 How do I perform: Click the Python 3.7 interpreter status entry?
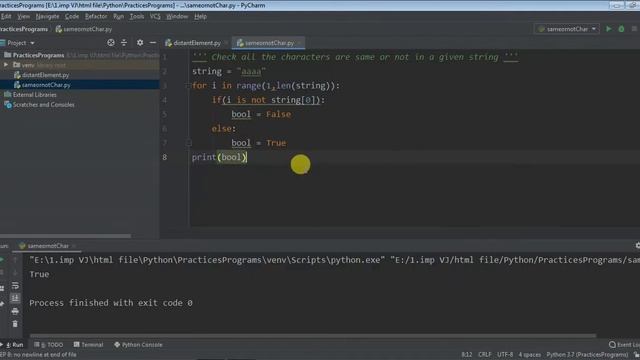click(x=587, y=355)
